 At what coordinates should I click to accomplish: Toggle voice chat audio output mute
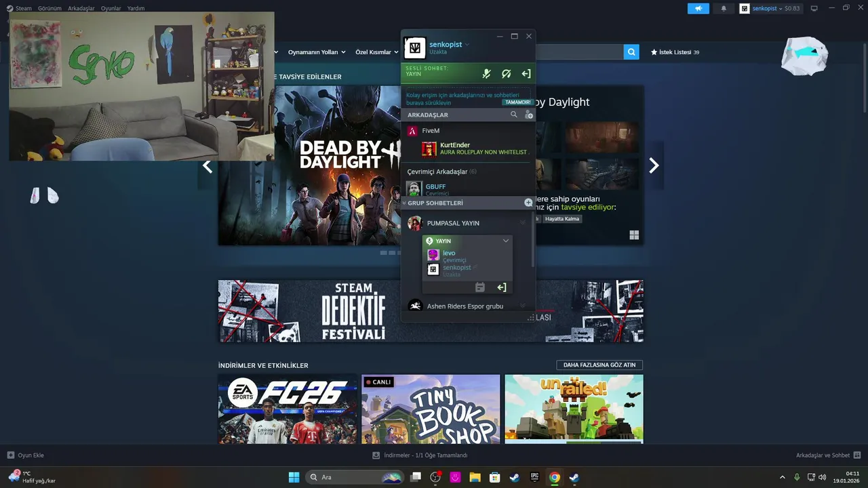[506, 74]
